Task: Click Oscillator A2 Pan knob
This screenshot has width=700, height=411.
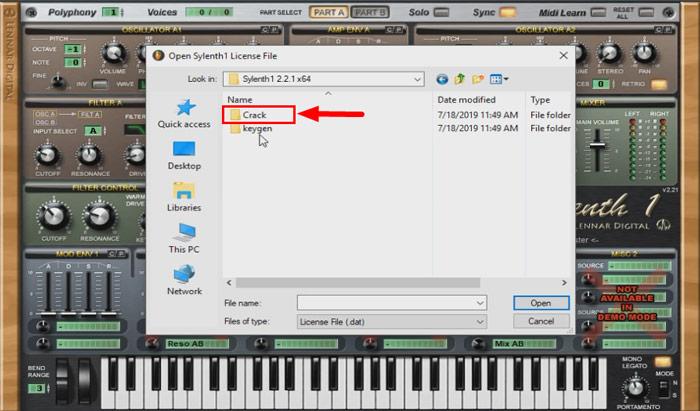Action: [x=644, y=54]
